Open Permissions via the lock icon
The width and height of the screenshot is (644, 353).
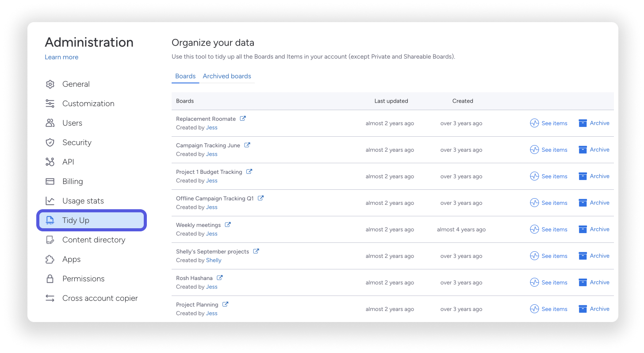pos(50,279)
